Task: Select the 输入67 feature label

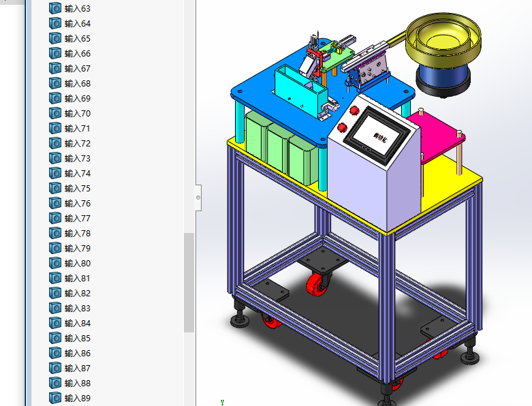Action: [78, 69]
